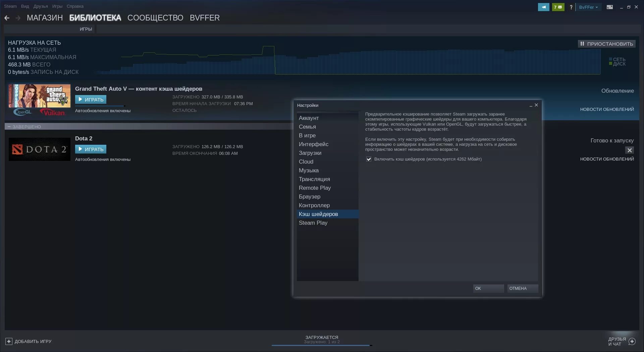Open ЗАГРУЖАЕТСЯ downloads status
This screenshot has height=352, width=644.
click(x=322, y=337)
